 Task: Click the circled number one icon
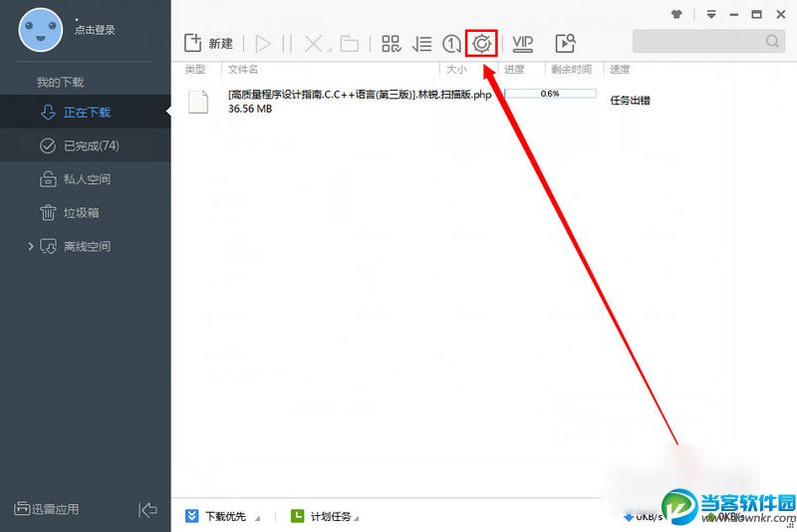point(451,44)
